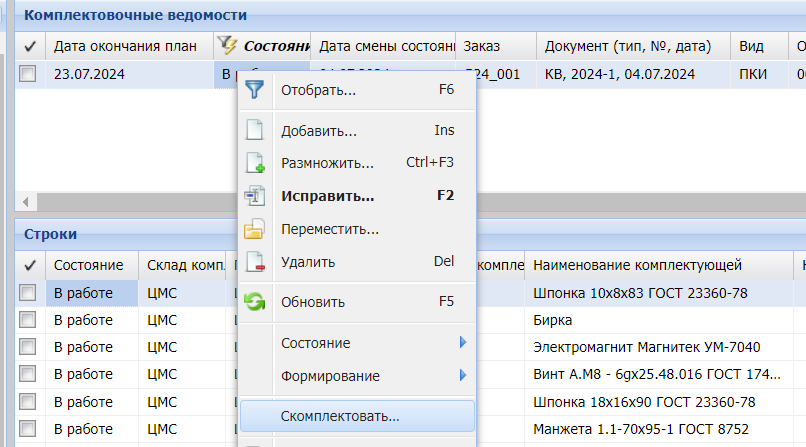
Task: Click the blank page icon beside Добавить
Action: pos(255,131)
